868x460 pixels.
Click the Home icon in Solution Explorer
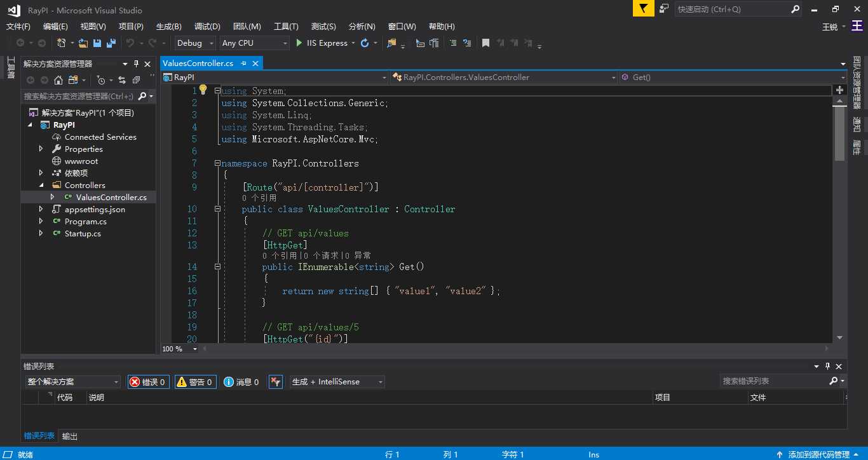coord(58,80)
